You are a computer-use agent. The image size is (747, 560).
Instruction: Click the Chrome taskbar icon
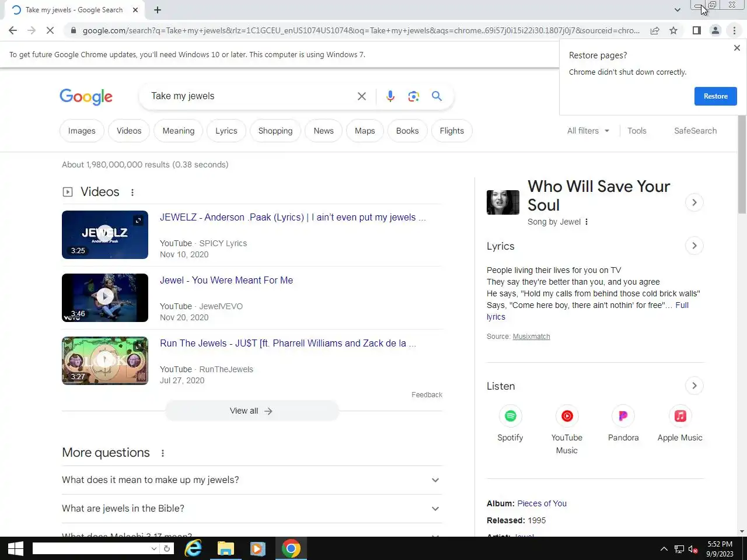(291, 548)
